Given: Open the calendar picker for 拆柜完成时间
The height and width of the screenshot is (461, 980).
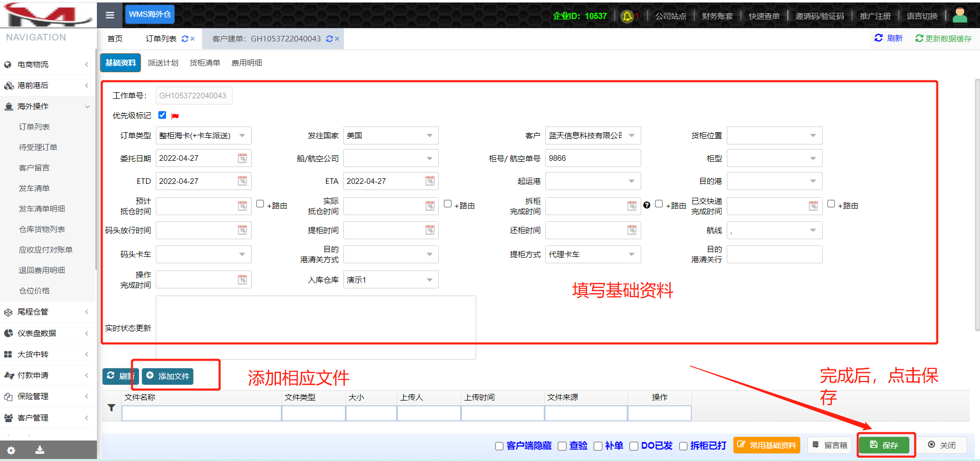Looking at the screenshot, I should [x=632, y=206].
